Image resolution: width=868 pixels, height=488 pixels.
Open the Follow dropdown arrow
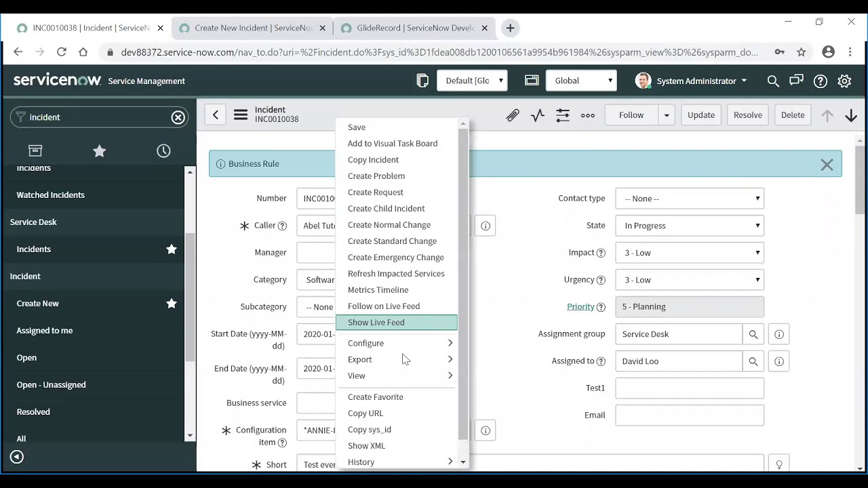click(666, 115)
